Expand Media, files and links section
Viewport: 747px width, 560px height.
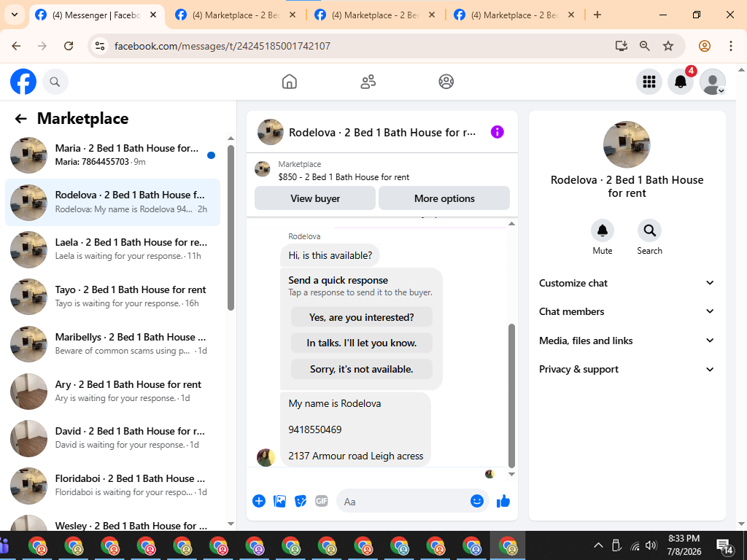[627, 341]
